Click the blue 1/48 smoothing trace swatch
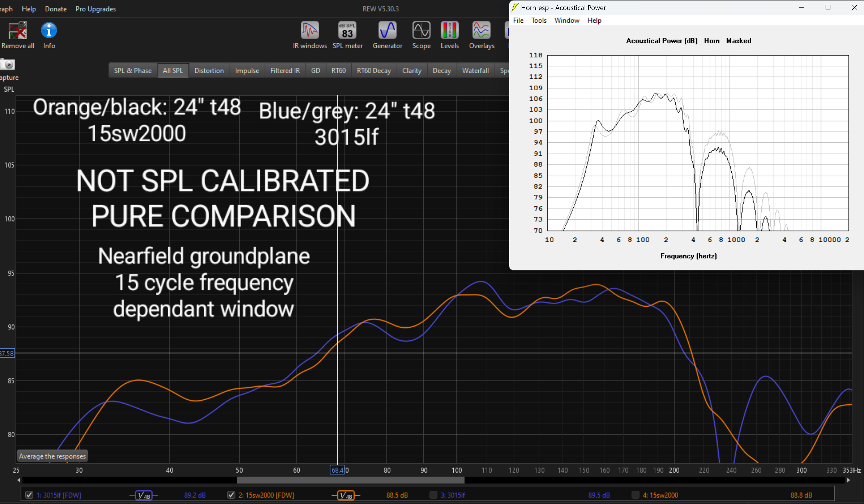The image size is (864, 504). (144, 495)
